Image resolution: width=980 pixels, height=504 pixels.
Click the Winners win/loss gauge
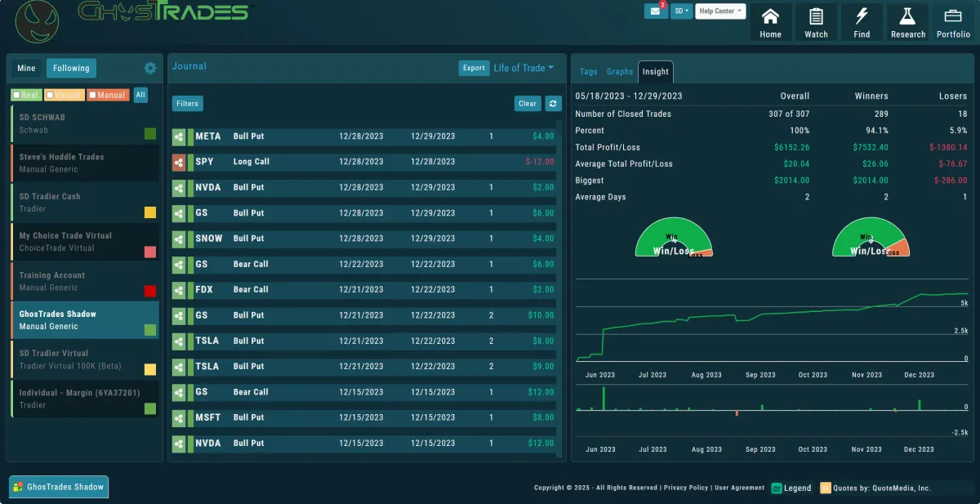pos(871,238)
